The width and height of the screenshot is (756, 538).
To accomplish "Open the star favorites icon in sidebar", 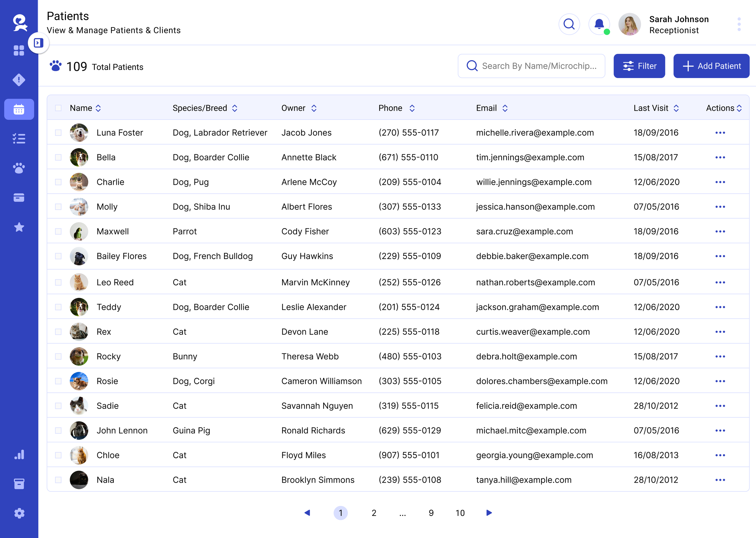I will 19,227.
